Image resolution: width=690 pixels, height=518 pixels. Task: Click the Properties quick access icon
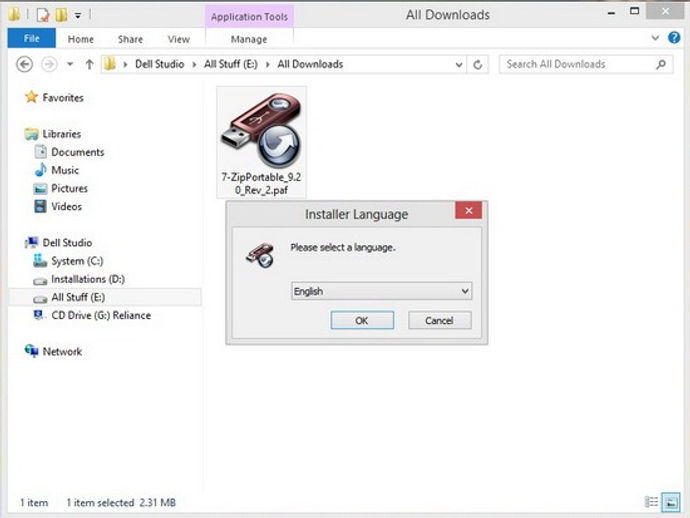pos(42,15)
